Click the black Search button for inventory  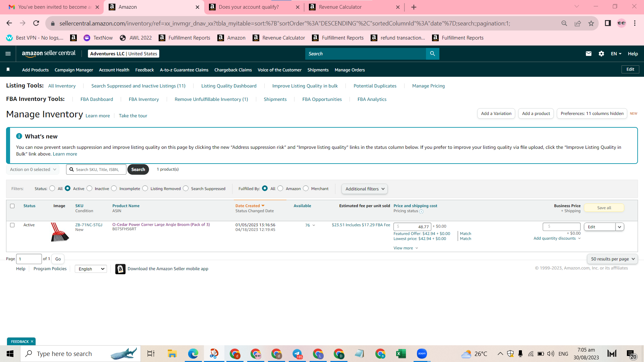click(x=138, y=170)
